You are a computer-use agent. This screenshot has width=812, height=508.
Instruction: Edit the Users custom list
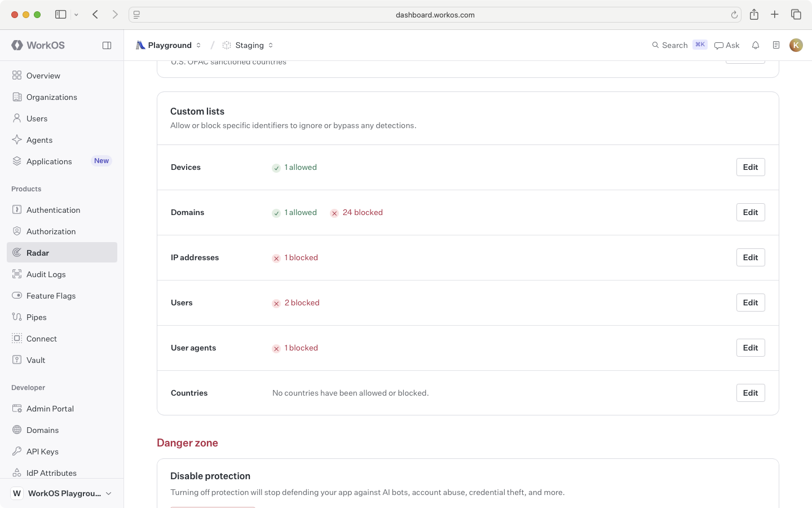pyautogui.click(x=751, y=303)
